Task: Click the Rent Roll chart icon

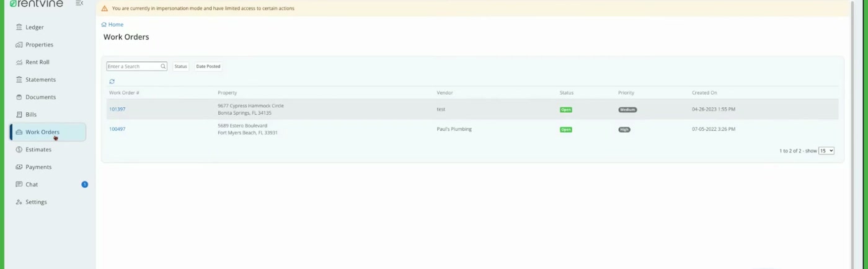Action: 19,62
